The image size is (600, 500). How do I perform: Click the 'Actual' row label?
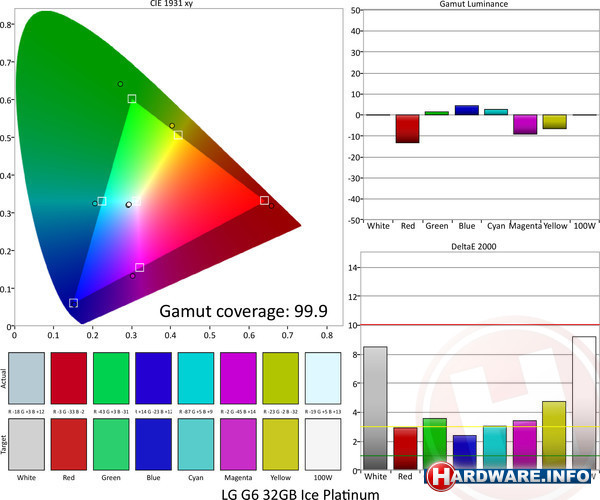(3, 378)
